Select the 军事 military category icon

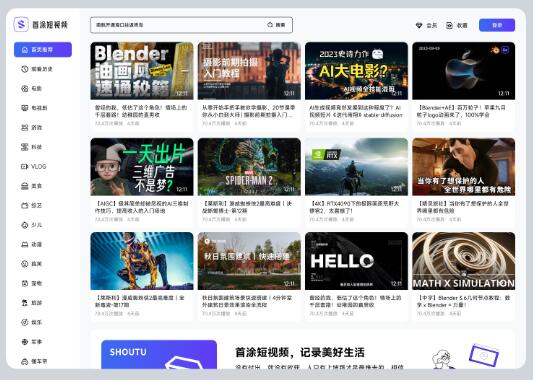(x=24, y=342)
